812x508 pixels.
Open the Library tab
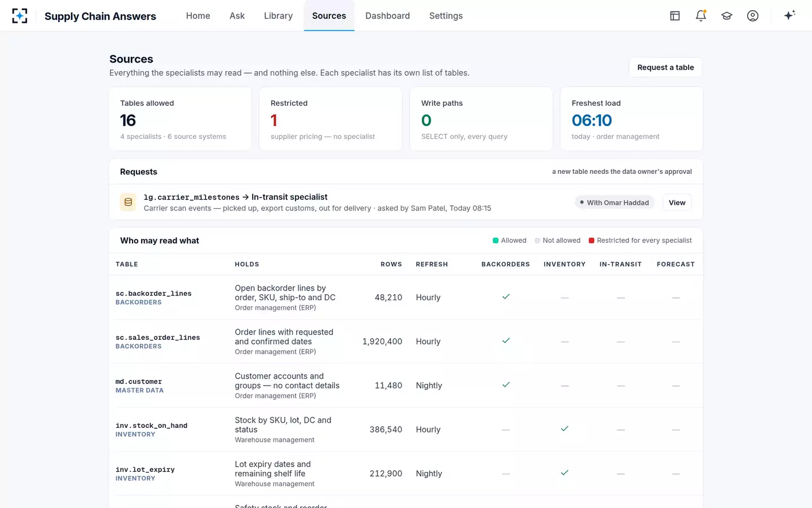(279, 16)
